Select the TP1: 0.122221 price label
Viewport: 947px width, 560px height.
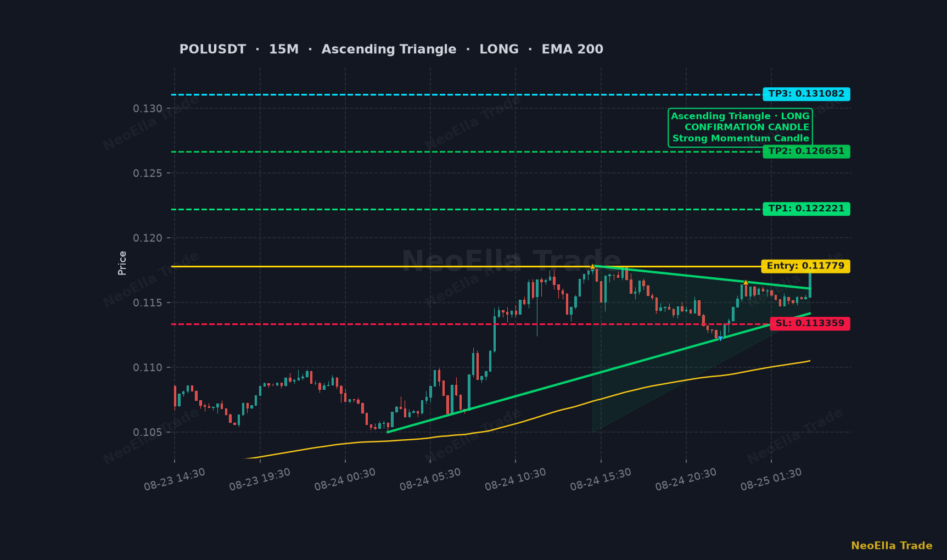point(806,209)
